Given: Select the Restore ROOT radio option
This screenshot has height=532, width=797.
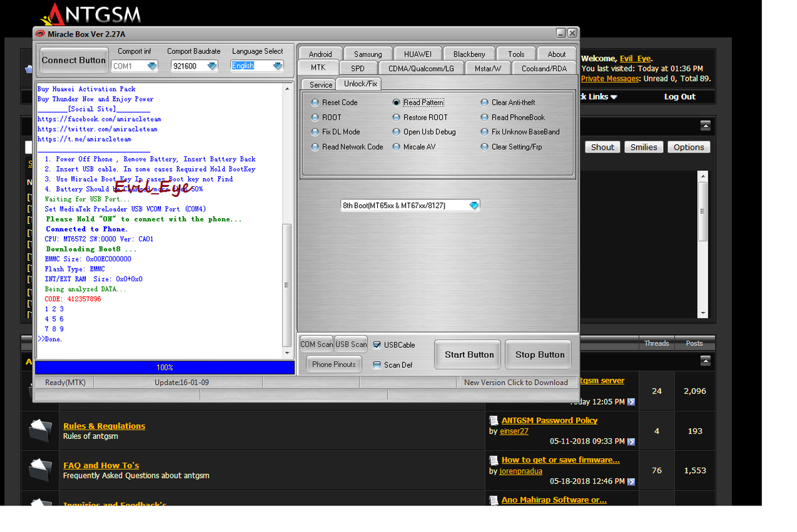Looking at the screenshot, I should click(x=420, y=118).
